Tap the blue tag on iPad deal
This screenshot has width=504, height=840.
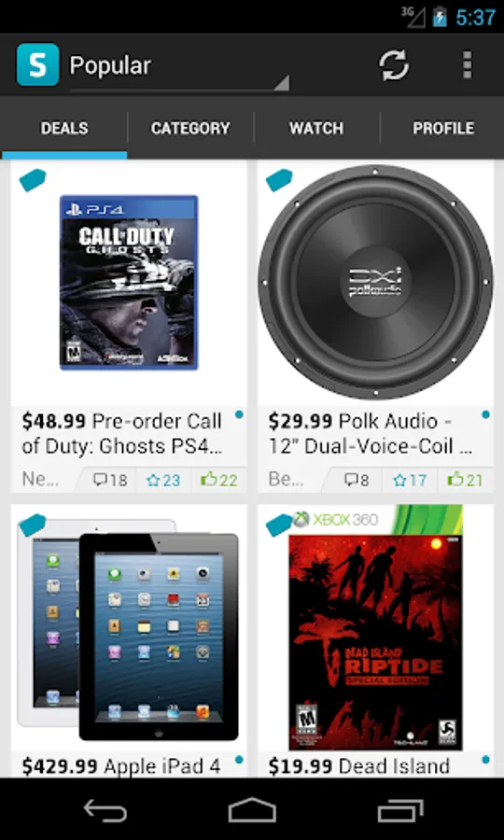pos(32,525)
